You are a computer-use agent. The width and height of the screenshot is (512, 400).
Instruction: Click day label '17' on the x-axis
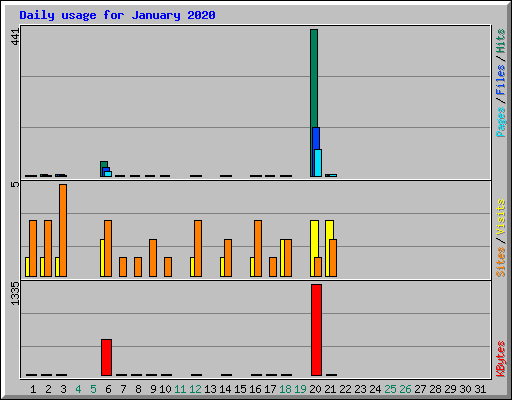(270, 389)
